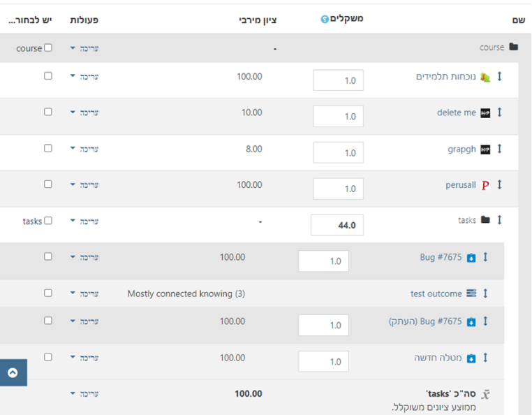532x415 pixels.
Task: Open עריכה dropdown for delete me row
Action: click(x=84, y=112)
